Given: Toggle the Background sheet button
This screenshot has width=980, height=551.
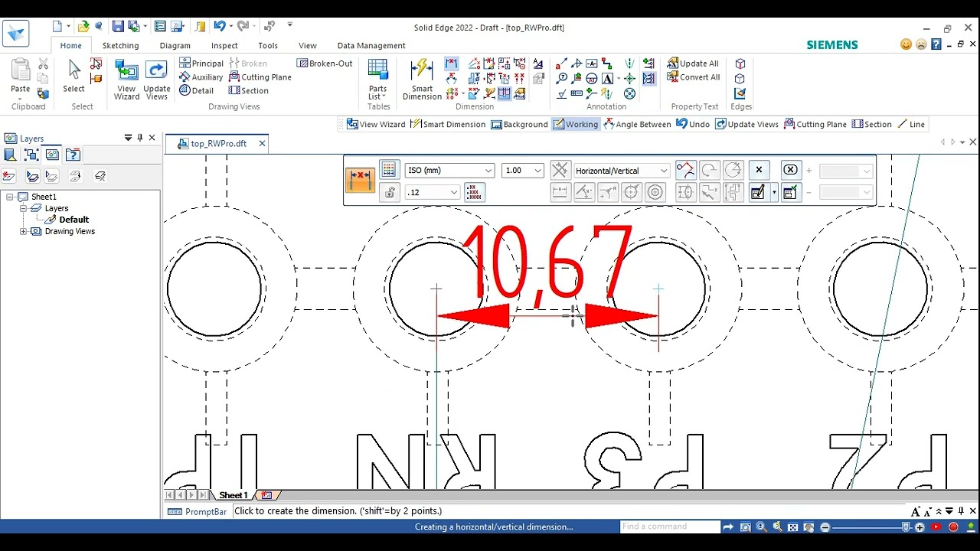Looking at the screenshot, I should [519, 124].
